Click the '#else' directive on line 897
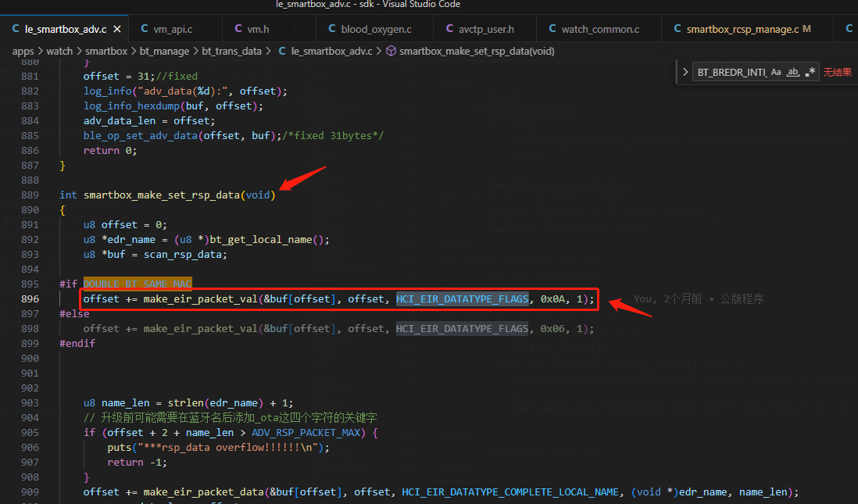This screenshot has width=858, height=504. click(74, 313)
